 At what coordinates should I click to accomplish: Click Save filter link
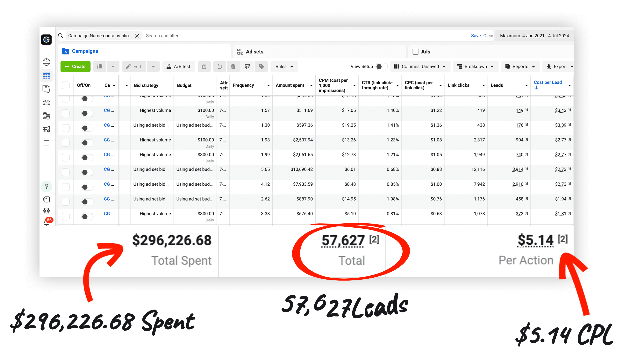click(x=476, y=36)
